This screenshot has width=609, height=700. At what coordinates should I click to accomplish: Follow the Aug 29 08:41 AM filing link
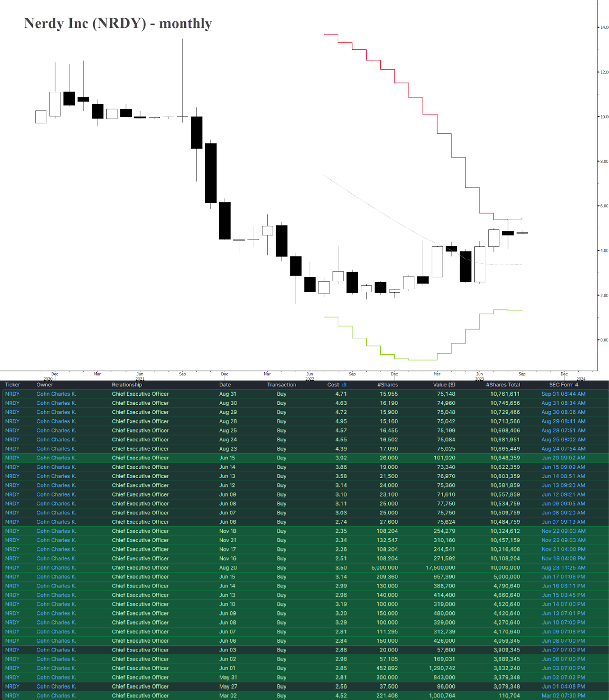tap(563, 422)
